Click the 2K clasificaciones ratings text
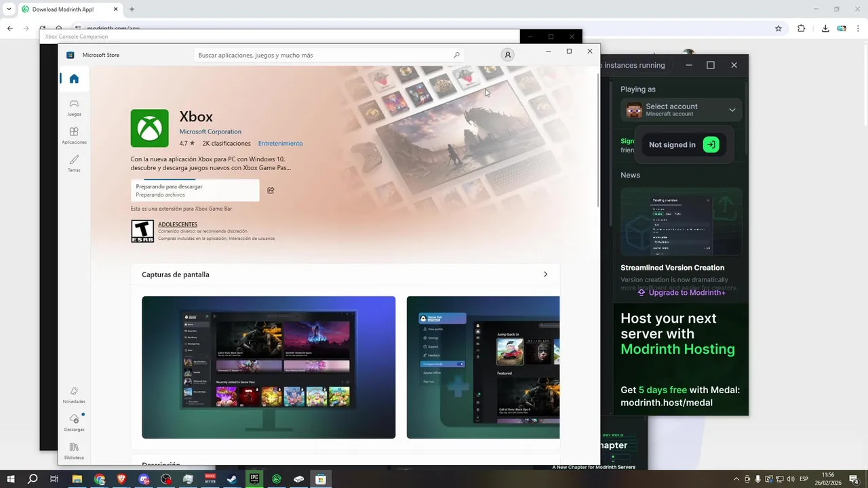Viewport: 868px width, 488px height. [x=226, y=143]
